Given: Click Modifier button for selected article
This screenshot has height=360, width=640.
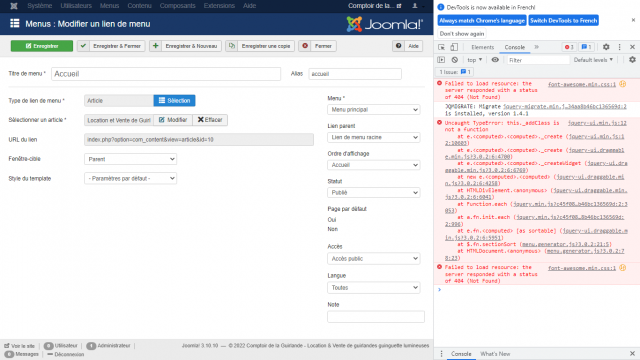Looking at the screenshot, I should coord(173,120).
